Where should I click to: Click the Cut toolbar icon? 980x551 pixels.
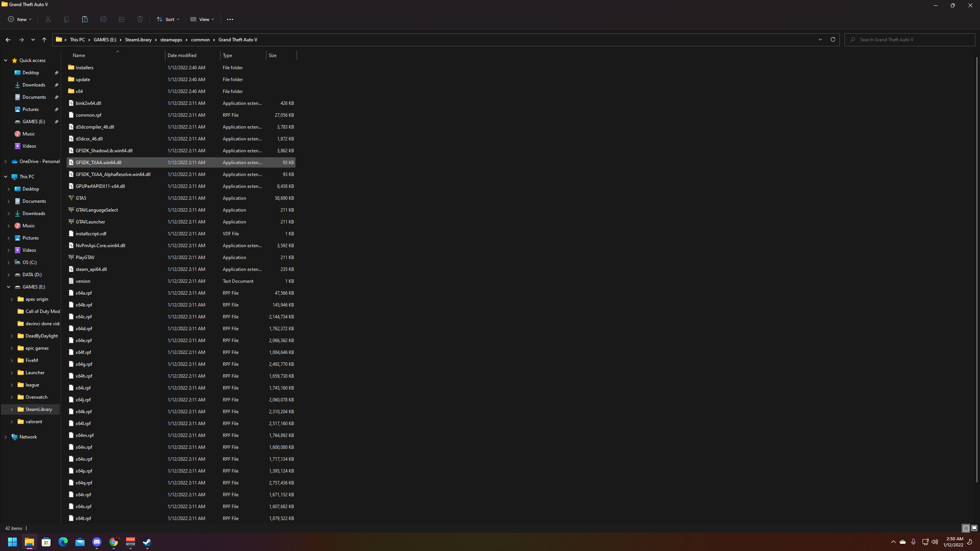pyautogui.click(x=48, y=19)
